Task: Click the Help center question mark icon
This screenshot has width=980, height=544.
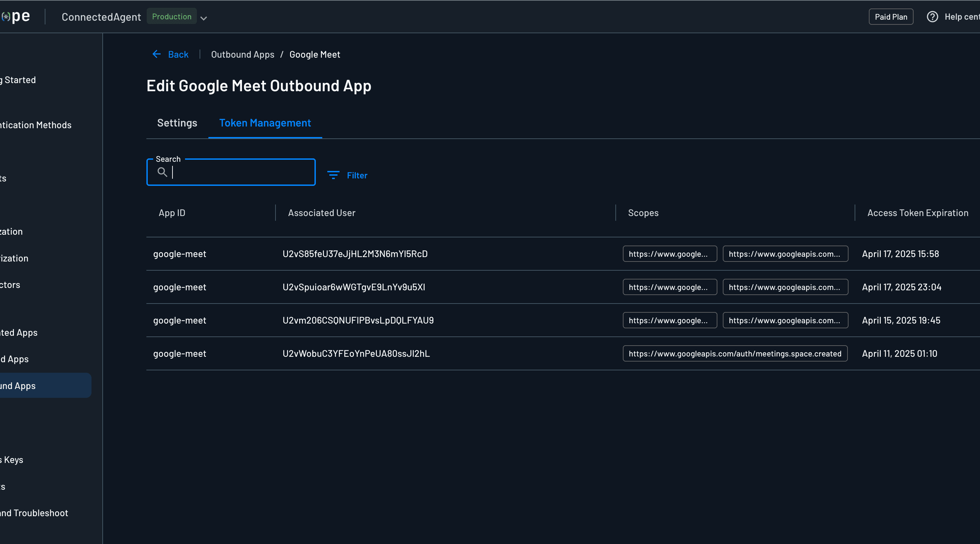Action: click(932, 17)
